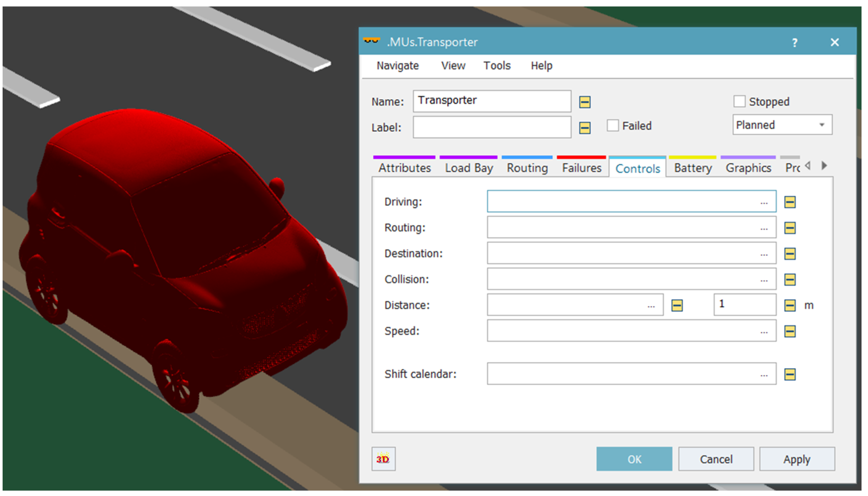The image size is (868, 496).
Task: Open 3D properties with the 3D icon
Action: coord(383,459)
